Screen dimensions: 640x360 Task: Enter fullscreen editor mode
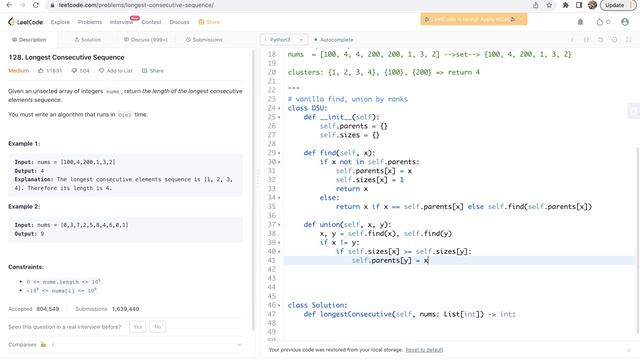(x=629, y=40)
